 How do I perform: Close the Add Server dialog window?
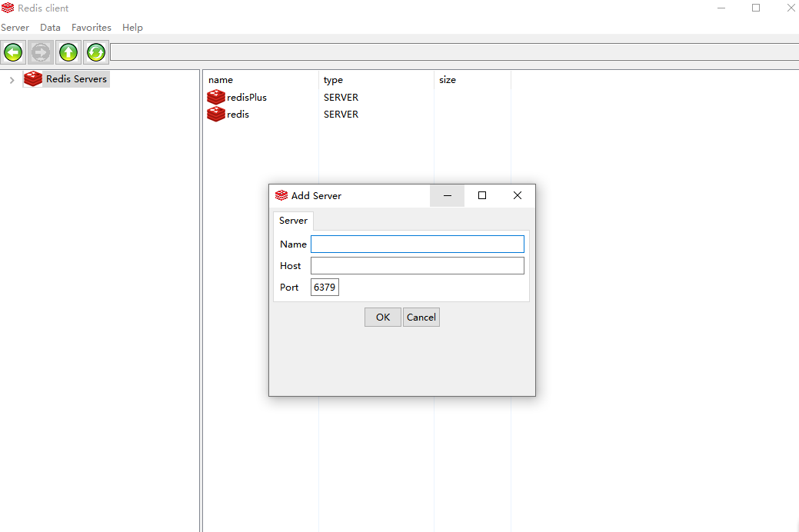[x=518, y=196]
